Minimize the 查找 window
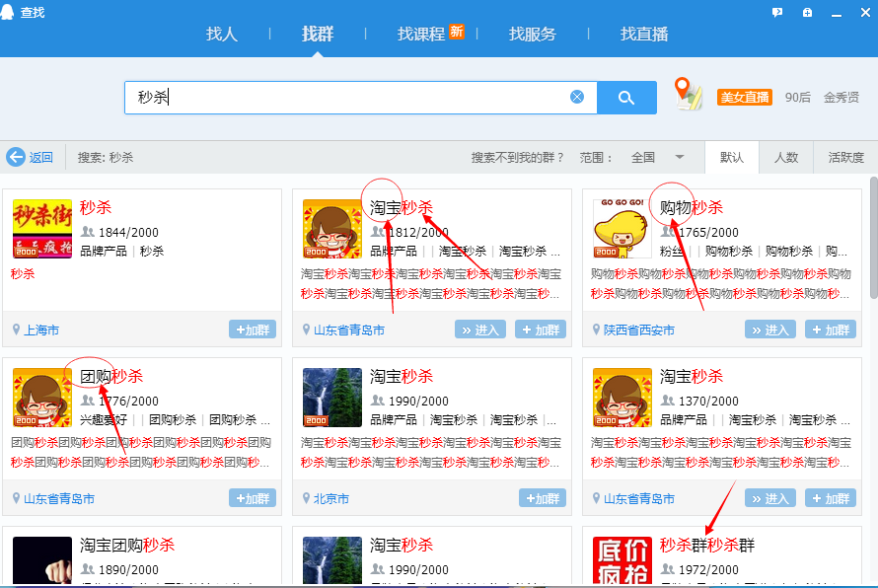The height and width of the screenshot is (588, 878). [x=837, y=13]
